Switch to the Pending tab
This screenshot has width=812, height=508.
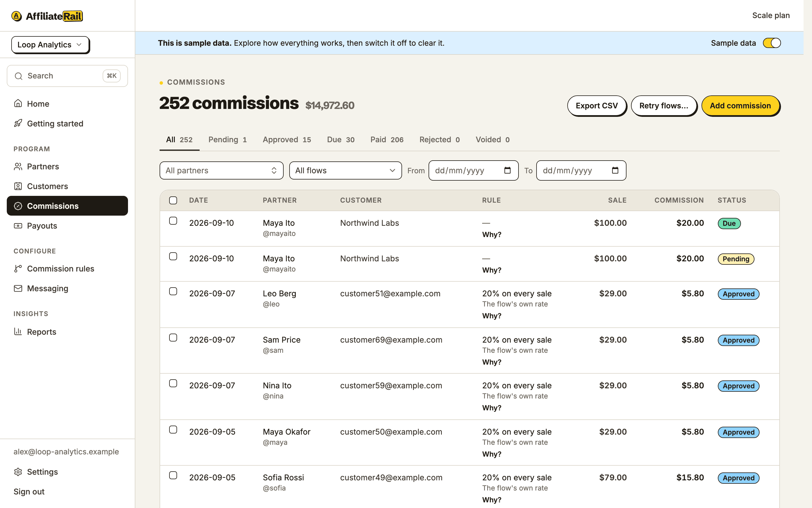[228, 139]
